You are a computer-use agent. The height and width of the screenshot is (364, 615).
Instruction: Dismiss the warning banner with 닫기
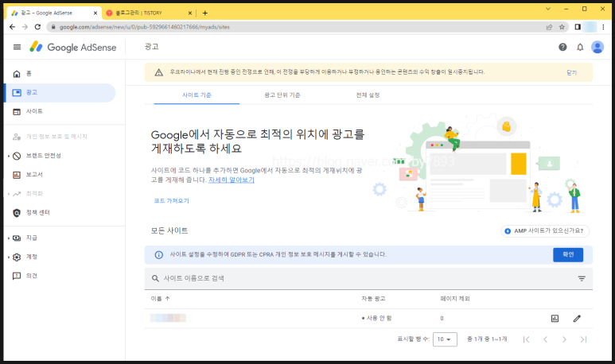tap(571, 72)
